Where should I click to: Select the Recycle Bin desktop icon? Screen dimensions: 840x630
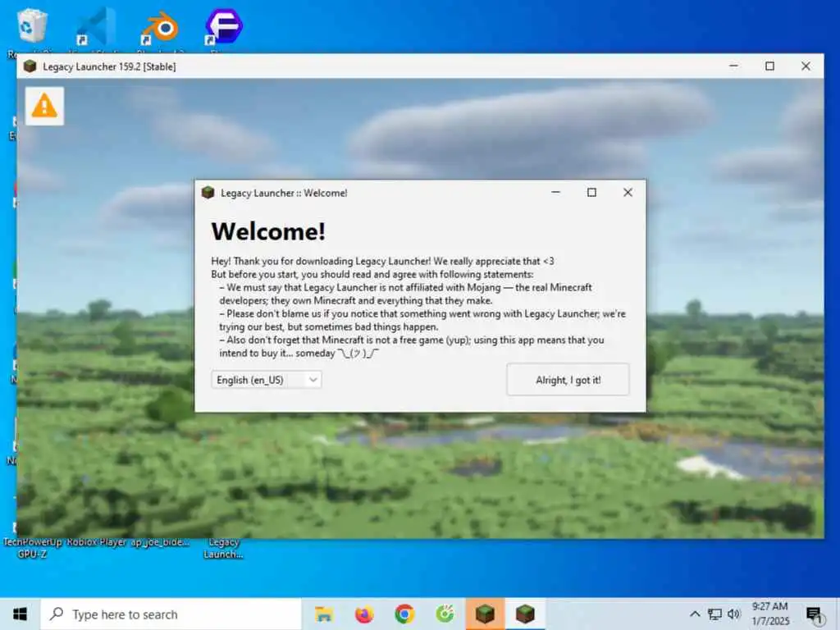click(x=31, y=27)
